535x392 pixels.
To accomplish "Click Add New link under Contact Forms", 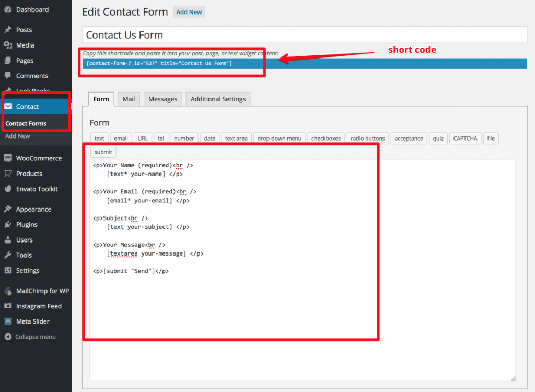I will click(18, 136).
